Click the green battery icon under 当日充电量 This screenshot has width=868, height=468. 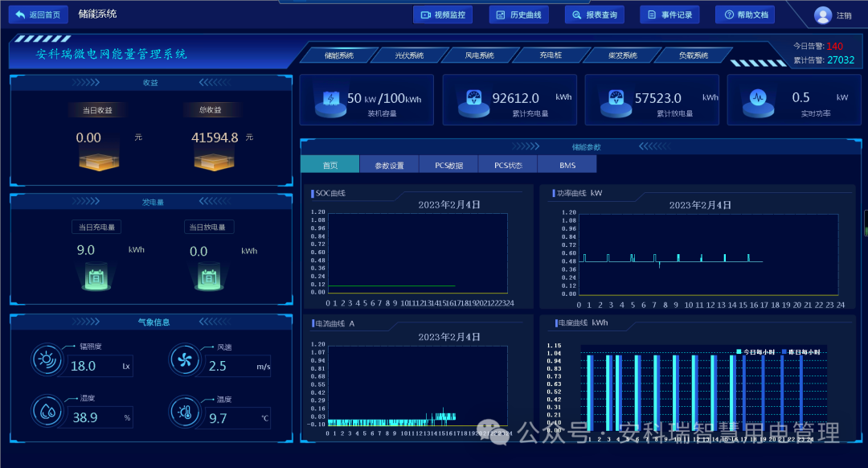click(x=96, y=277)
